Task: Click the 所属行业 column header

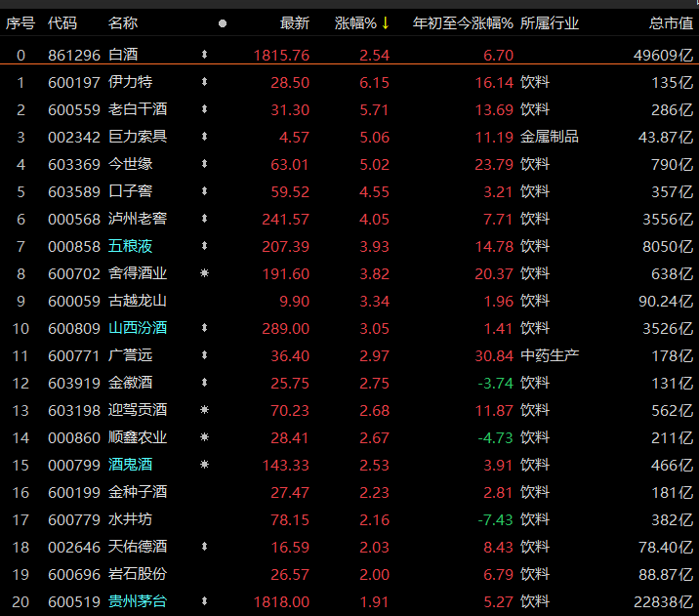Action: 550,23
